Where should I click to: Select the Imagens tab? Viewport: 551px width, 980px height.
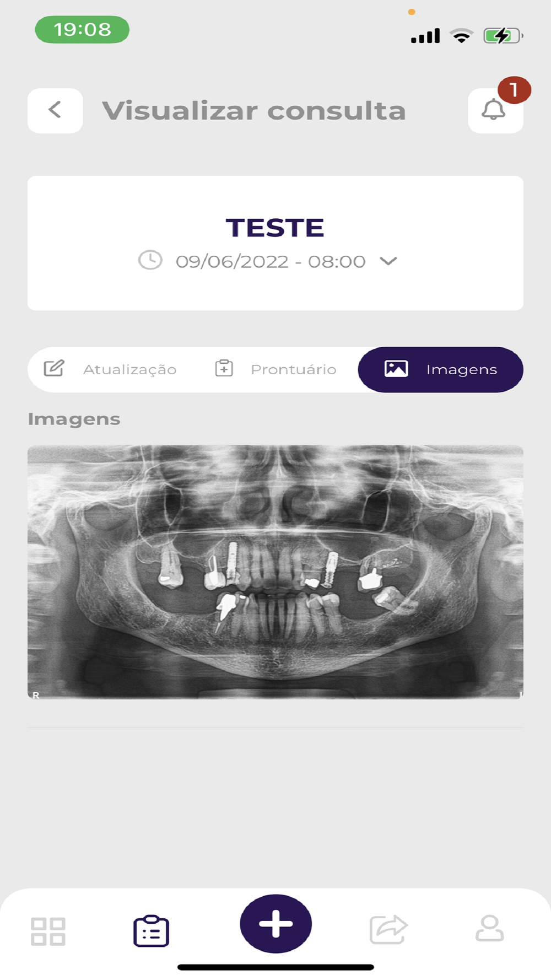coord(441,369)
